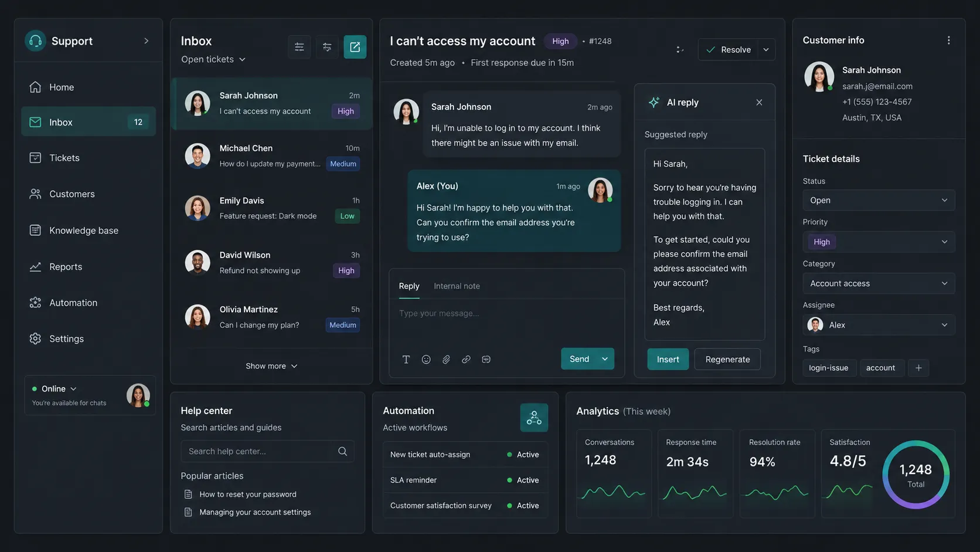Open Knowledge base from sidebar

89,231
